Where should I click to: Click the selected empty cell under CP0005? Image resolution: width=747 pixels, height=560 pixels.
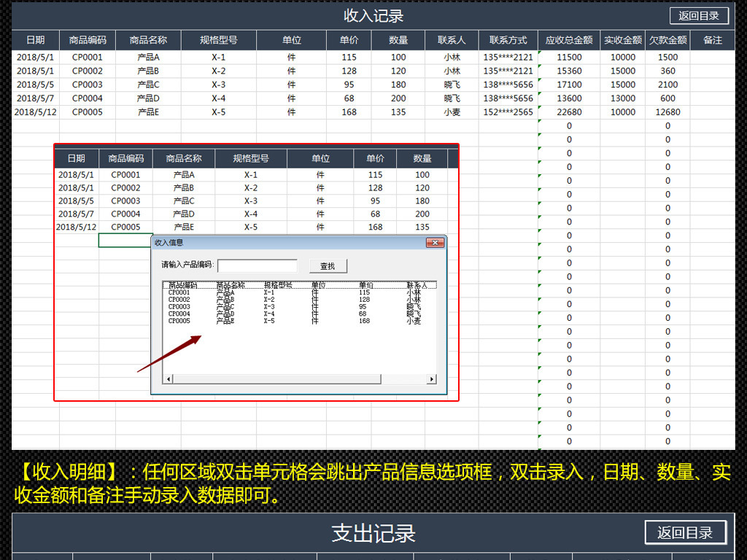click(125, 241)
